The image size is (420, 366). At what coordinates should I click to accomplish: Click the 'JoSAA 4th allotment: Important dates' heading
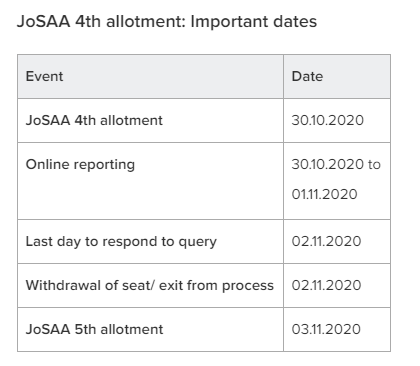coord(167,22)
